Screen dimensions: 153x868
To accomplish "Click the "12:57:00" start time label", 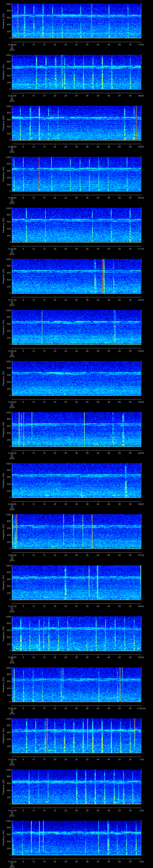I will (12, 606).
